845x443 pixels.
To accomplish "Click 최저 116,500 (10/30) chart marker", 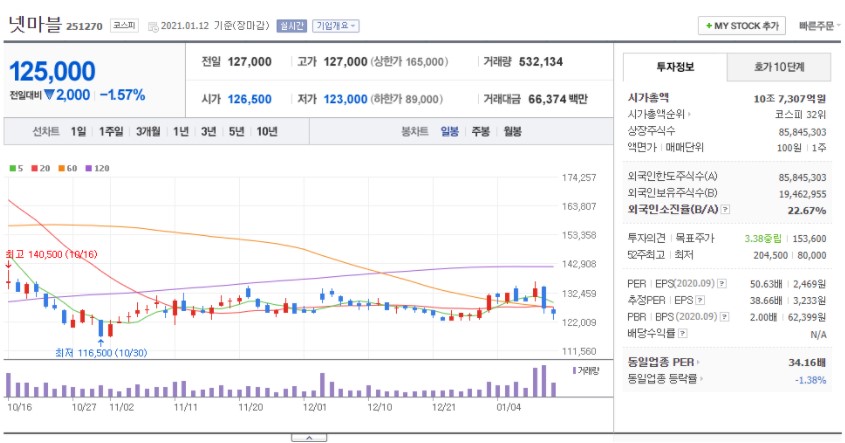I will [101, 353].
